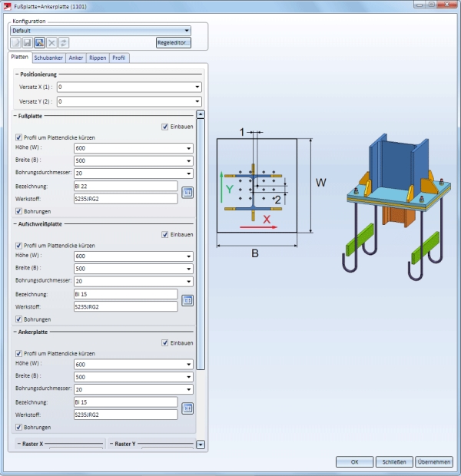
Task: Select the Platten tab
Action: coord(20,57)
